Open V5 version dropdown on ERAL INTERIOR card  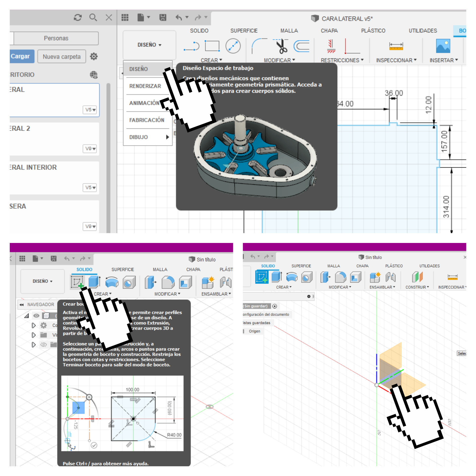point(89,187)
